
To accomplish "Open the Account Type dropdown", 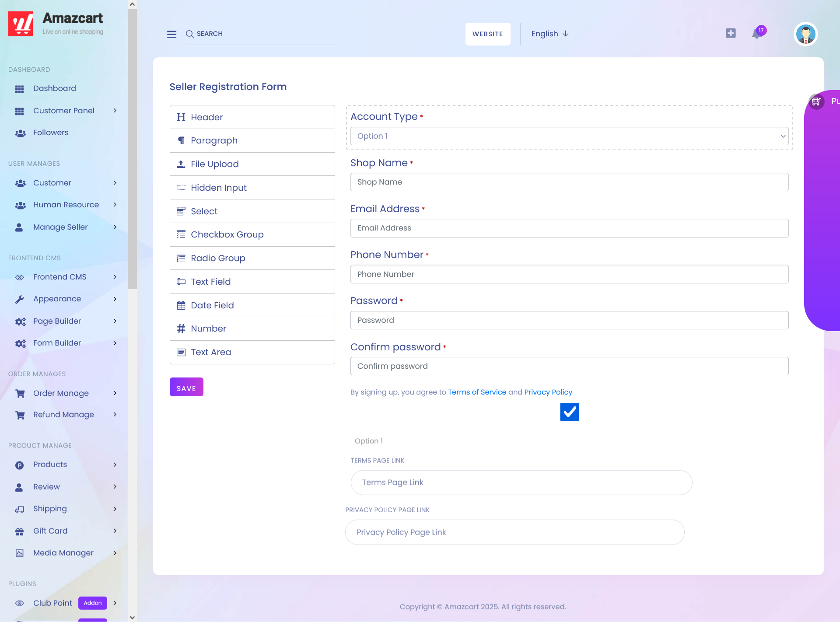I will [x=569, y=136].
